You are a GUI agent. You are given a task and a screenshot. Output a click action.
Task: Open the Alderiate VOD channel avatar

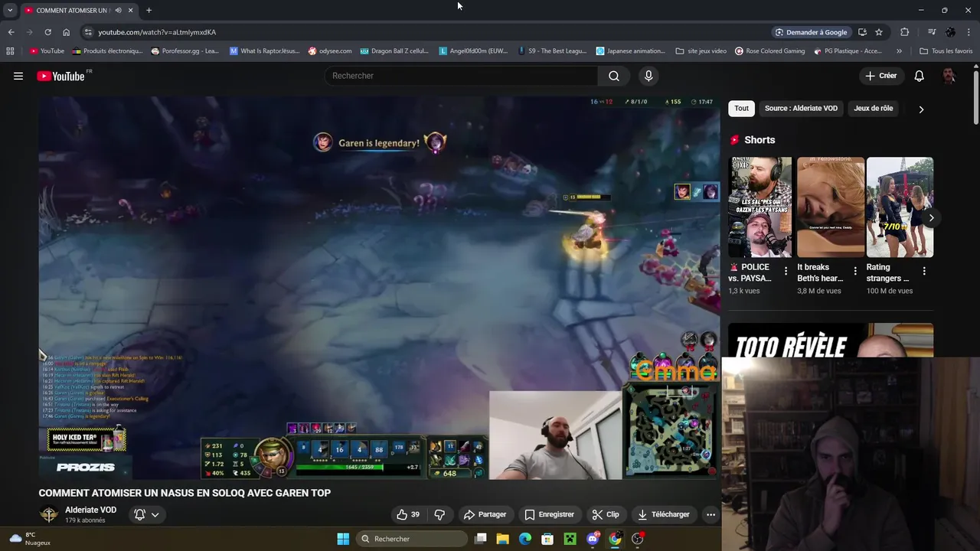(x=49, y=514)
